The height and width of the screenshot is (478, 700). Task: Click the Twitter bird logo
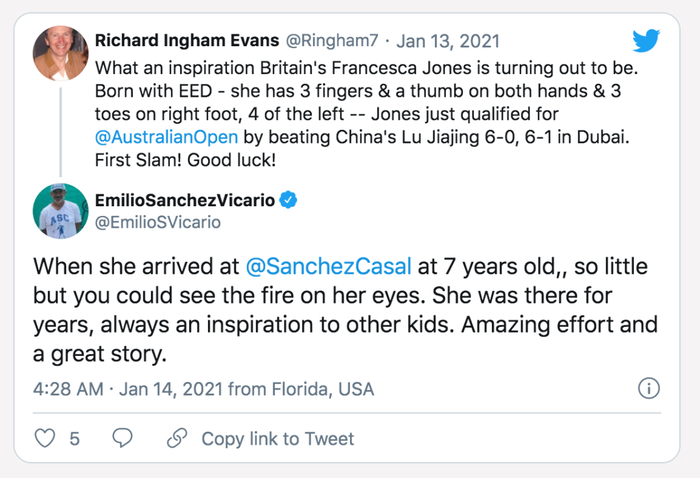pos(646,41)
